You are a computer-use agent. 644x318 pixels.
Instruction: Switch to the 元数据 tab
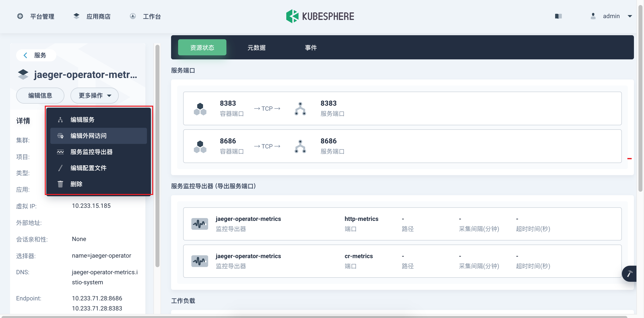pos(257,47)
